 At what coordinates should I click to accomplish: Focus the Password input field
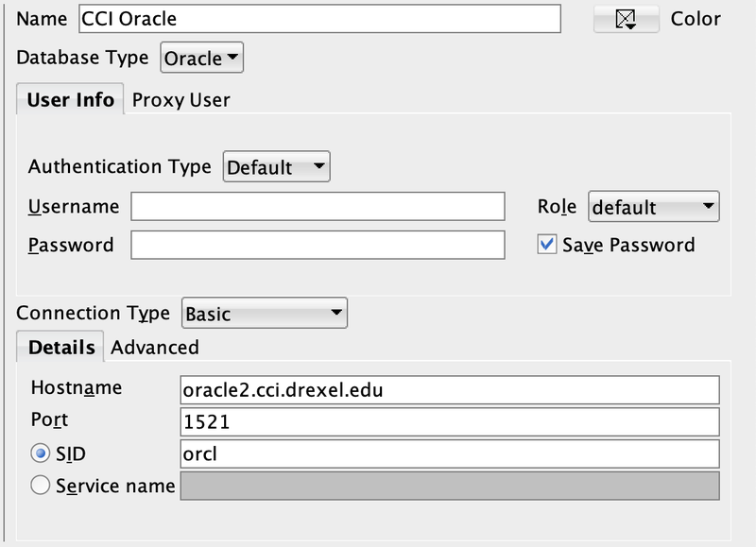pos(318,245)
